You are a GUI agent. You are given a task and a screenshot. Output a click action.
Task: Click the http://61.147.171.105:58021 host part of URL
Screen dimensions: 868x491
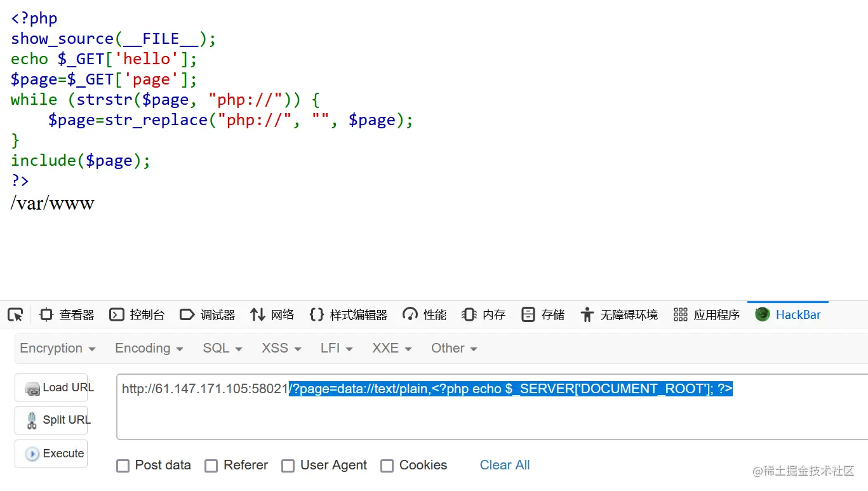tap(205, 389)
